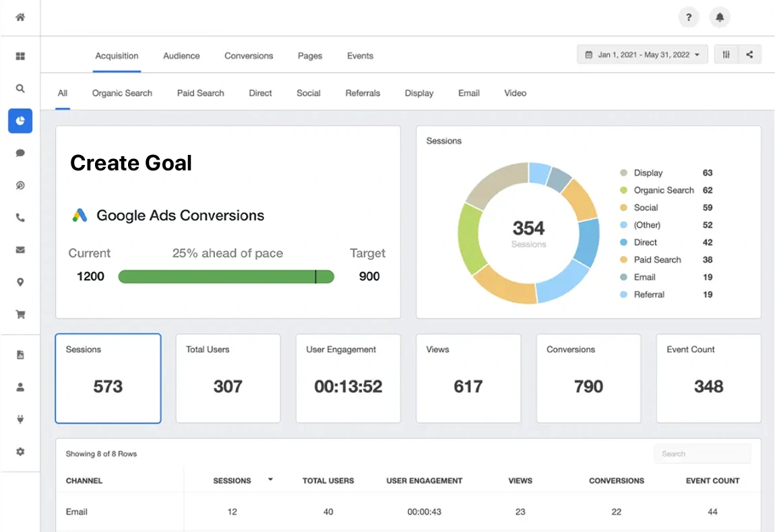Image resolution: width=775 pixels, height=532 pixels.
Task: Click the green goal progress bar
Action: point(226,276)
